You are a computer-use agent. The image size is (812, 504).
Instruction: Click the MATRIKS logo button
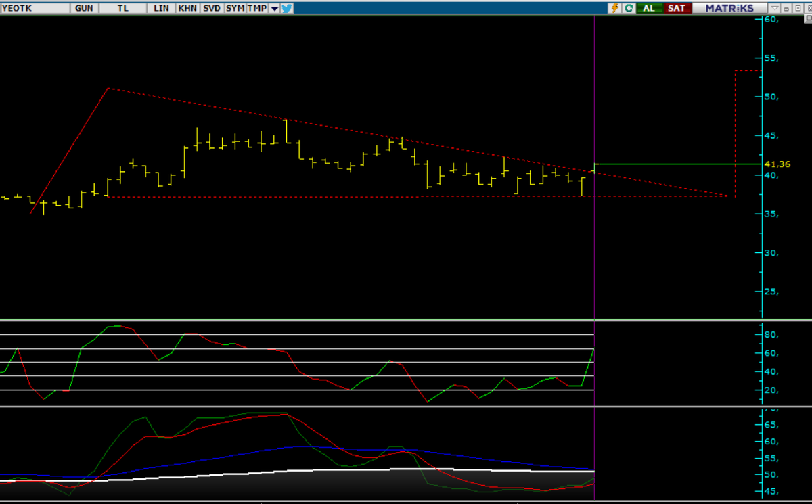(729, 8)
